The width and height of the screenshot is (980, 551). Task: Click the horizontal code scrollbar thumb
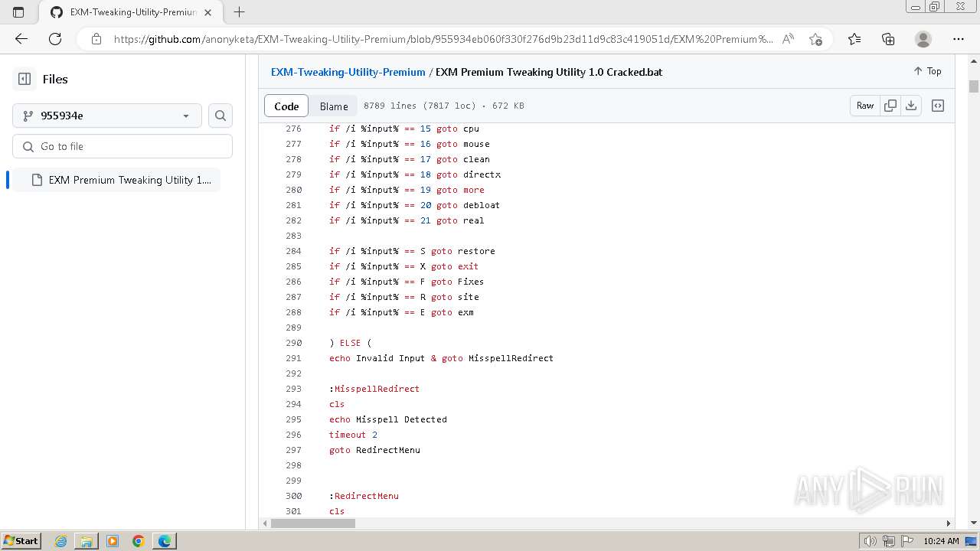pyautogui.click(x=313, y=523)
